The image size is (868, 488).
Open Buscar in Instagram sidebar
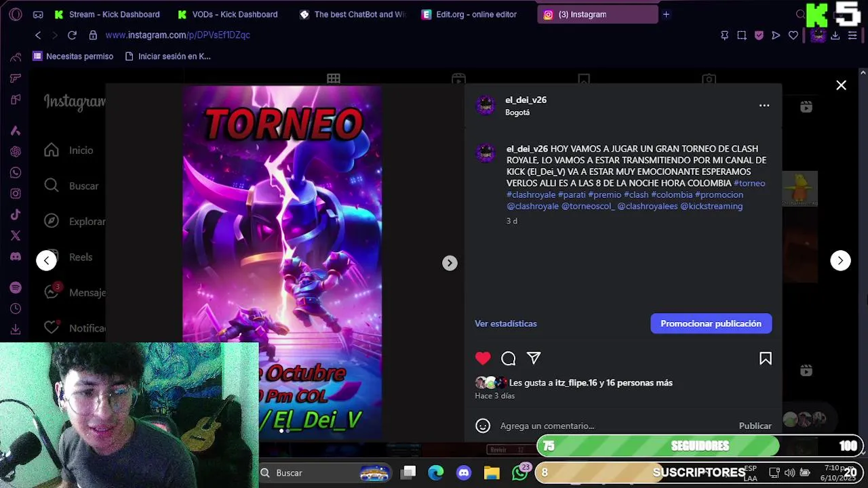[x=71, y=186]
